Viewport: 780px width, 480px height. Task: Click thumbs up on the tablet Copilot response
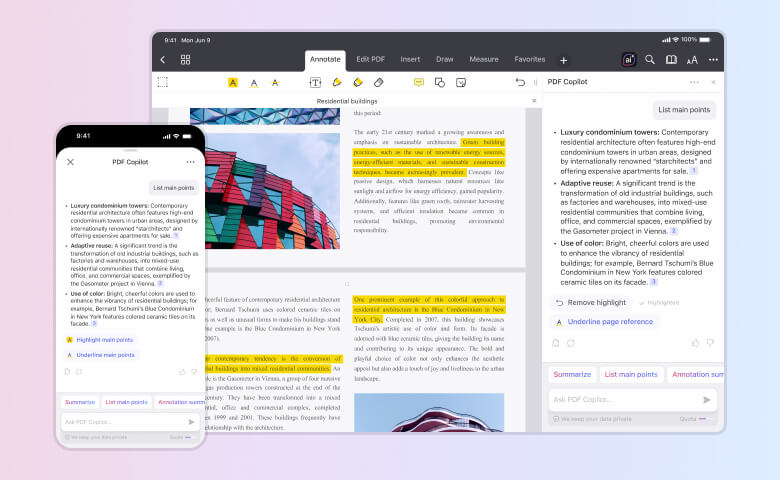[x=697, y=341]
